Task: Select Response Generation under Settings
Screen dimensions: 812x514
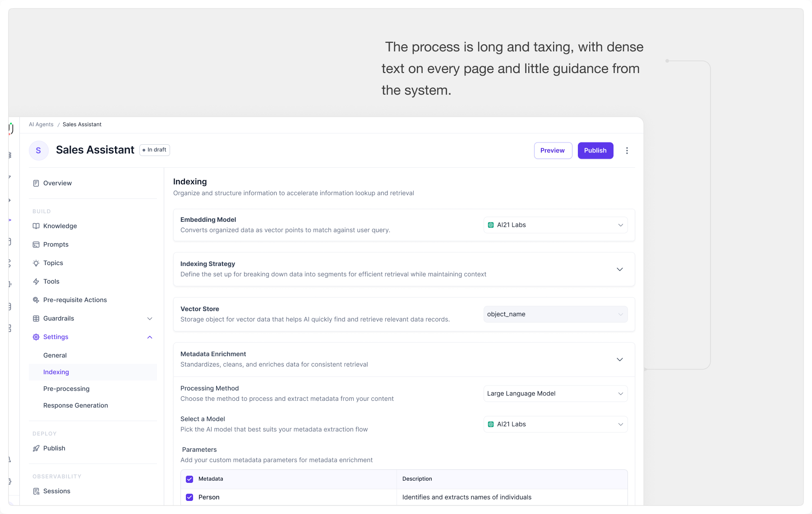Action: point(76,405)
